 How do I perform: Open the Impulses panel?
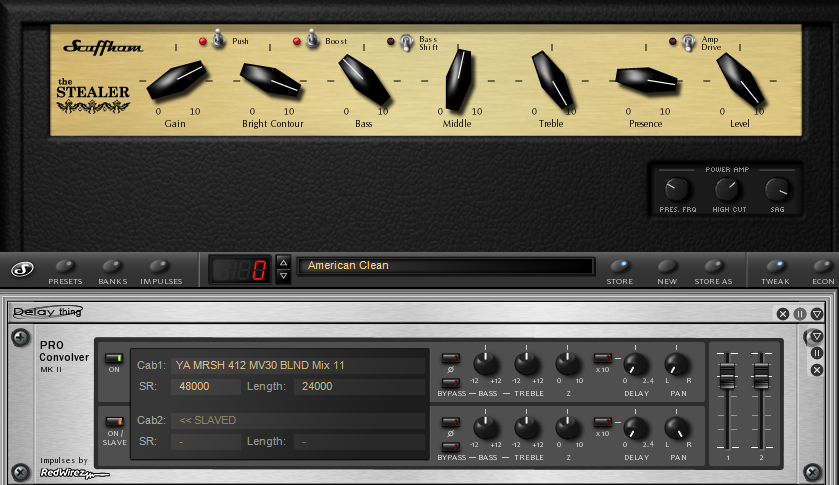[159, 266]
